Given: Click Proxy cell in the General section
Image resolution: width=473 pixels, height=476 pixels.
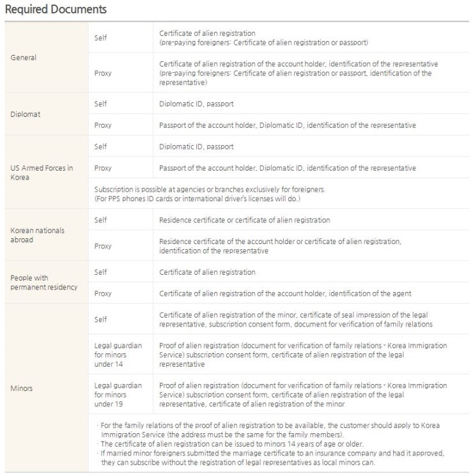Looking at the screenshot, I should tap(121, 73).
